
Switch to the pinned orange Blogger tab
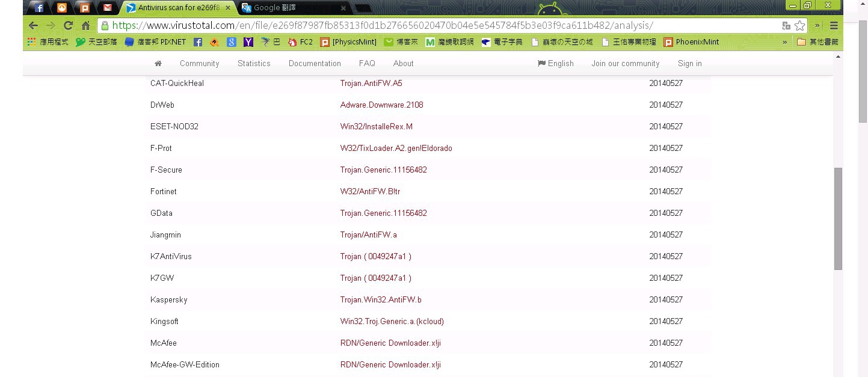[x=62, y=8]
